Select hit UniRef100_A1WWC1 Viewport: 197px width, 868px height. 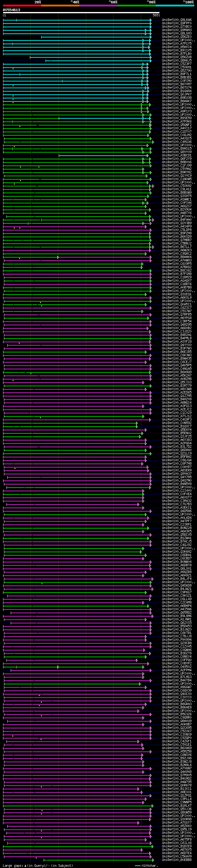click(177, 199)
